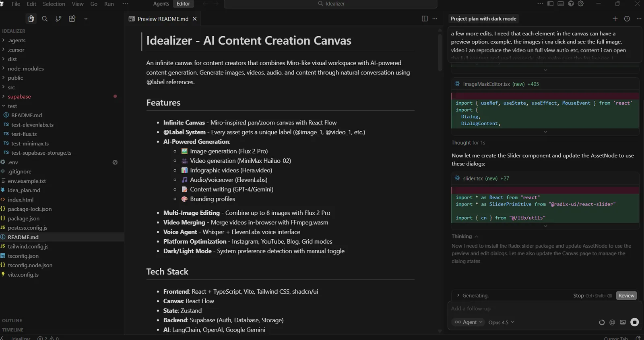Open the Edit menu

[31, 4]
